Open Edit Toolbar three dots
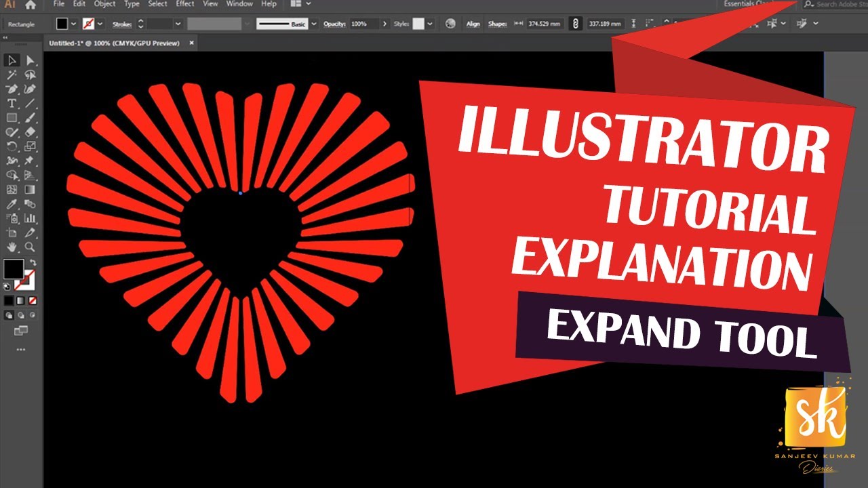868x488 pixels. click(x=20, y=349)
